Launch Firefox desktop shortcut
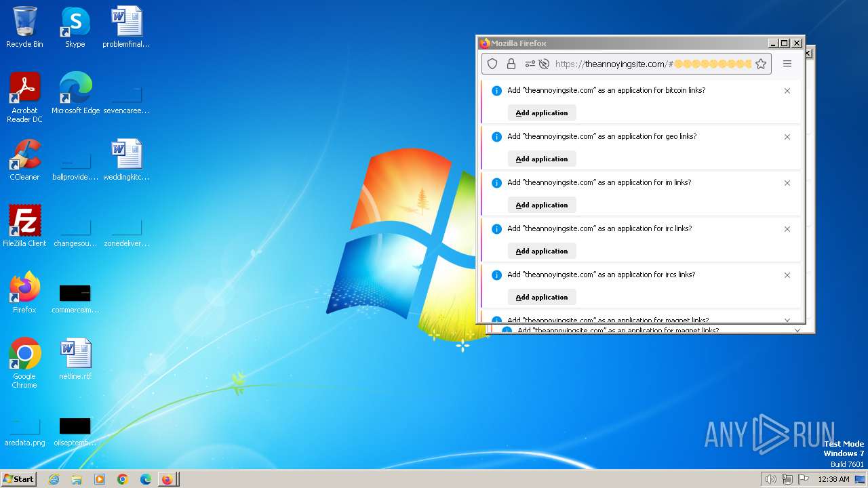The width and height of the screenshot is (868, 488). coord(24,293)
